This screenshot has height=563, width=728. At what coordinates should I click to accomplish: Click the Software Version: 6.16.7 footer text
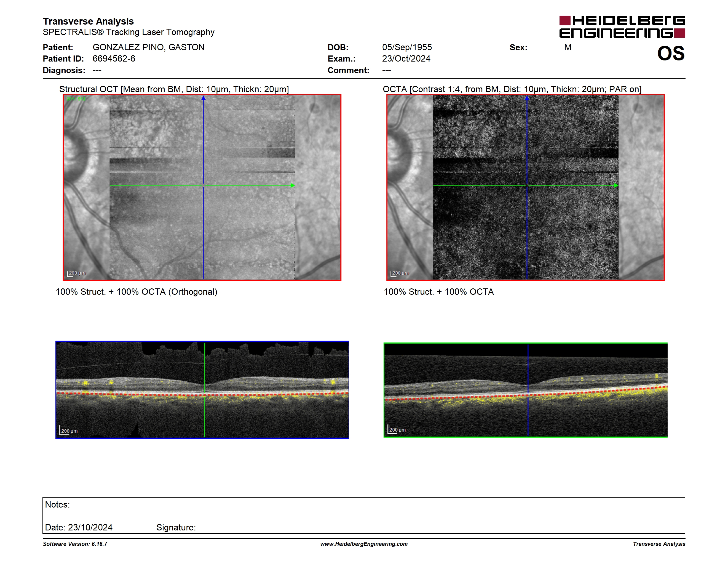75,544
